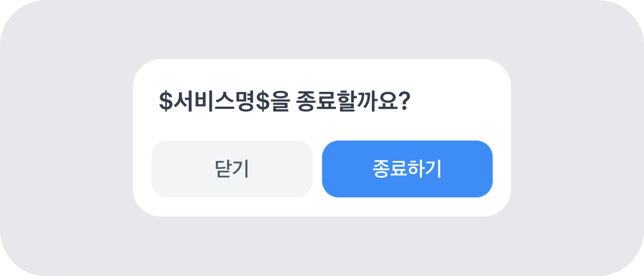The width and height of the screenshot is (644, 276).
Task: Tap the left button in the dialog
Action: 232,169
